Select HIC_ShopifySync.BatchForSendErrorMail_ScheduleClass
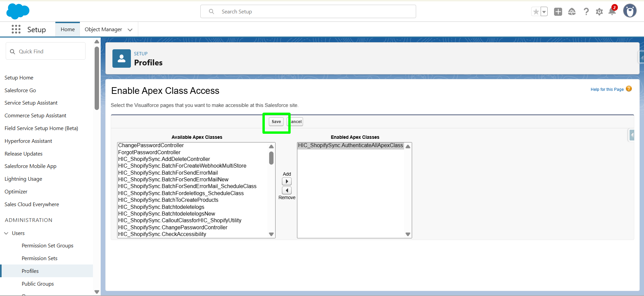Viewport: 644px width, 296px height. click(187, 186)
